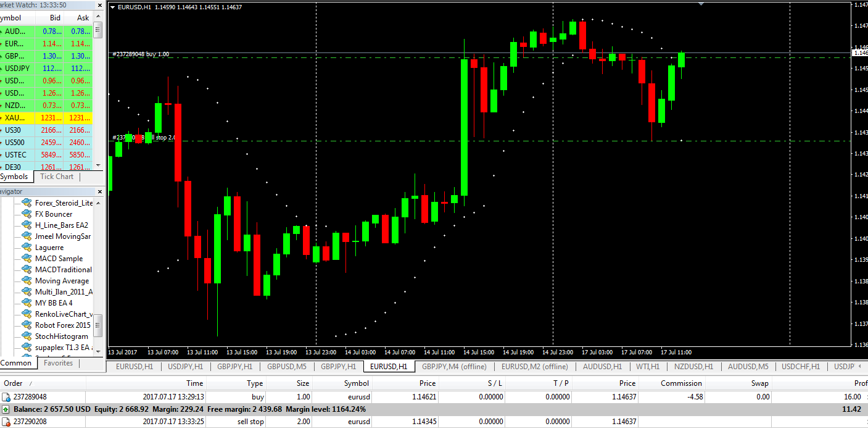This screenshot has height=434, width=868.
Task: Click the buy order 237289048 icon
Action: click(6, 397)
